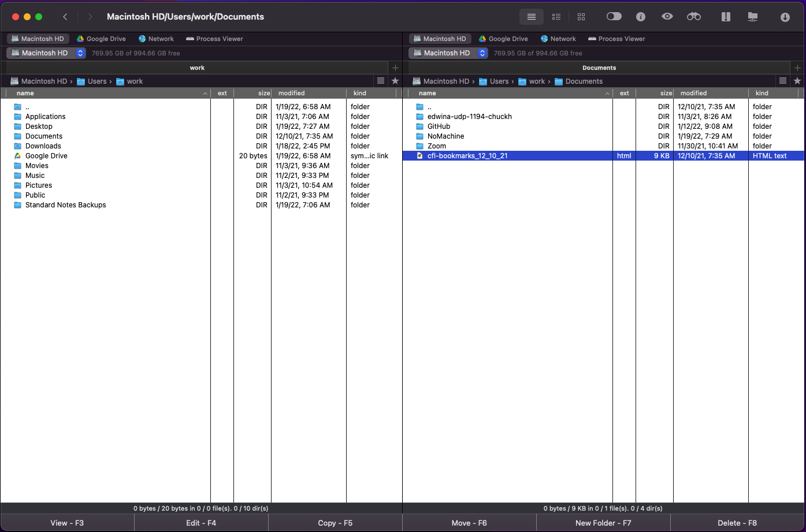Screen dimensions: 806x532
Task: Open left pane Macintosh HD volume dropdown
Action: (46, 53)
